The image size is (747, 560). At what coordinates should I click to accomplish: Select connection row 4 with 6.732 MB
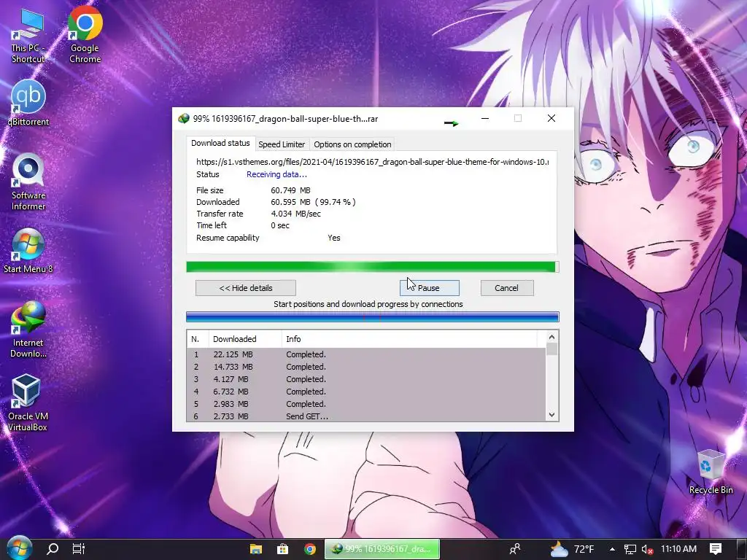pyautogui.click(x=366, y=392)
